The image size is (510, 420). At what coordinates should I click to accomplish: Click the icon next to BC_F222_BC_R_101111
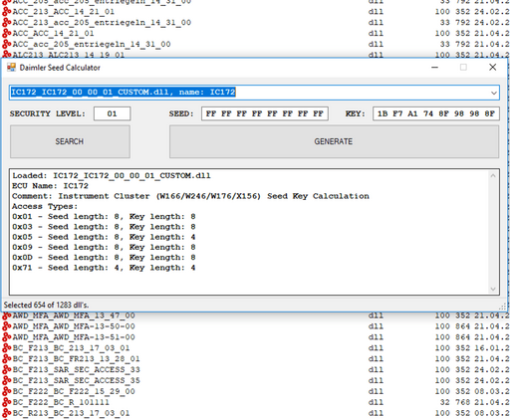click(6, 402)
